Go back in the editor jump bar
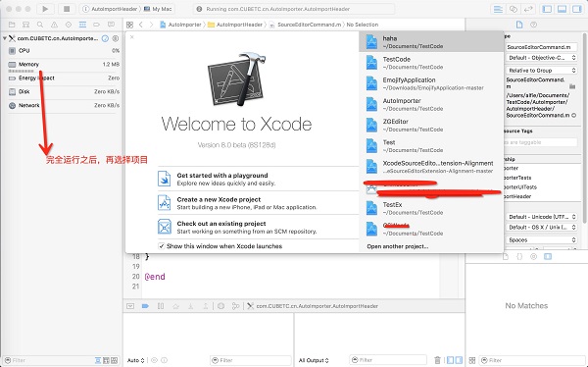Image resolution: width=588 pixels, height=367 pixels. pyautogui.click(x=141, y=25)
